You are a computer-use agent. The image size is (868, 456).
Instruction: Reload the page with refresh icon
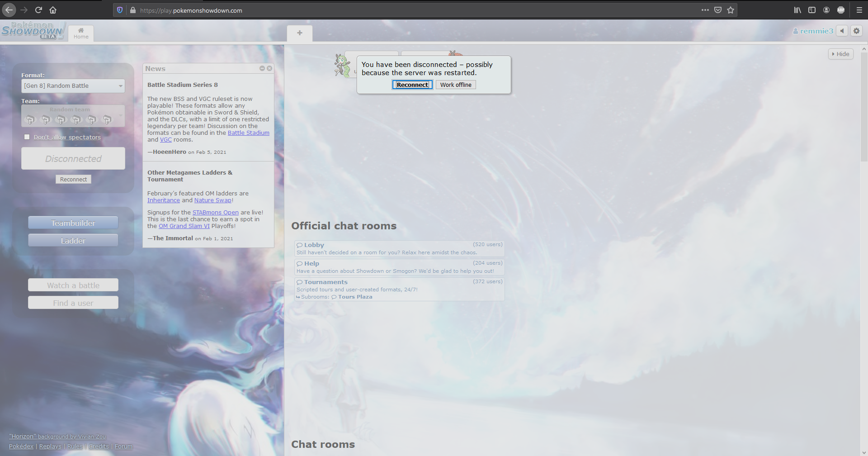point(38,10)
